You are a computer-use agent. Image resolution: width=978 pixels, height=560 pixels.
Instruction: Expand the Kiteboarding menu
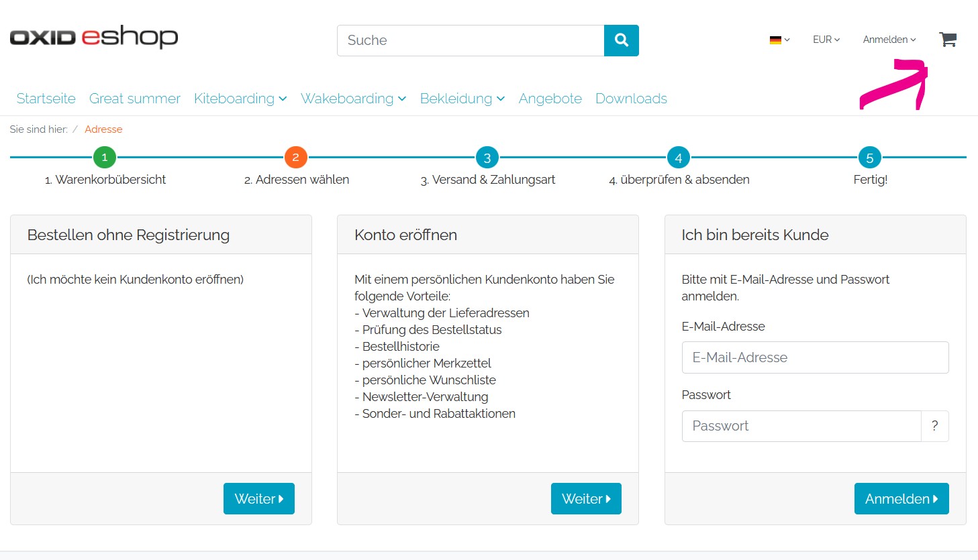coord(240,99)
